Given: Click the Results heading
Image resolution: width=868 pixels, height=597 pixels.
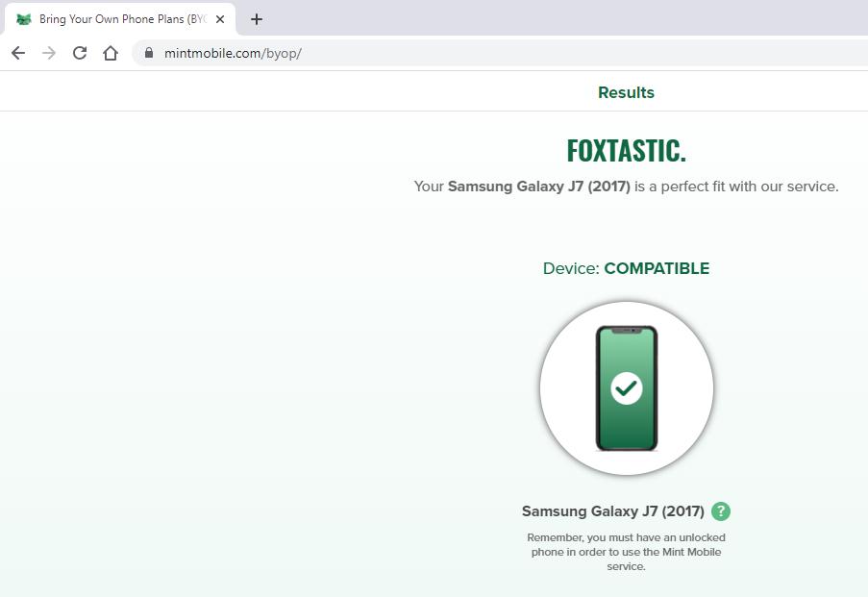Looking at the screenshot, I should point(626,92).
